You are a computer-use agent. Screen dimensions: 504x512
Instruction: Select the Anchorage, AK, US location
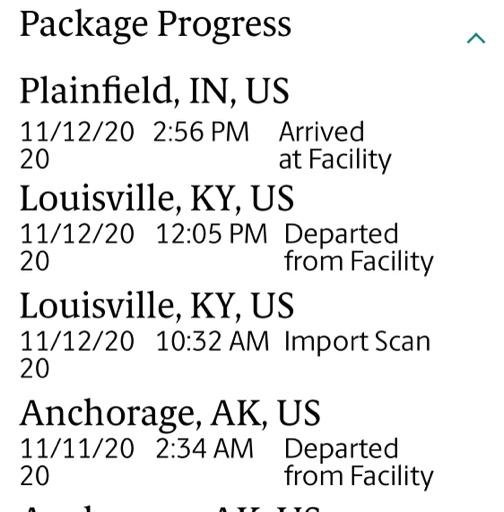tap(170, 414)
